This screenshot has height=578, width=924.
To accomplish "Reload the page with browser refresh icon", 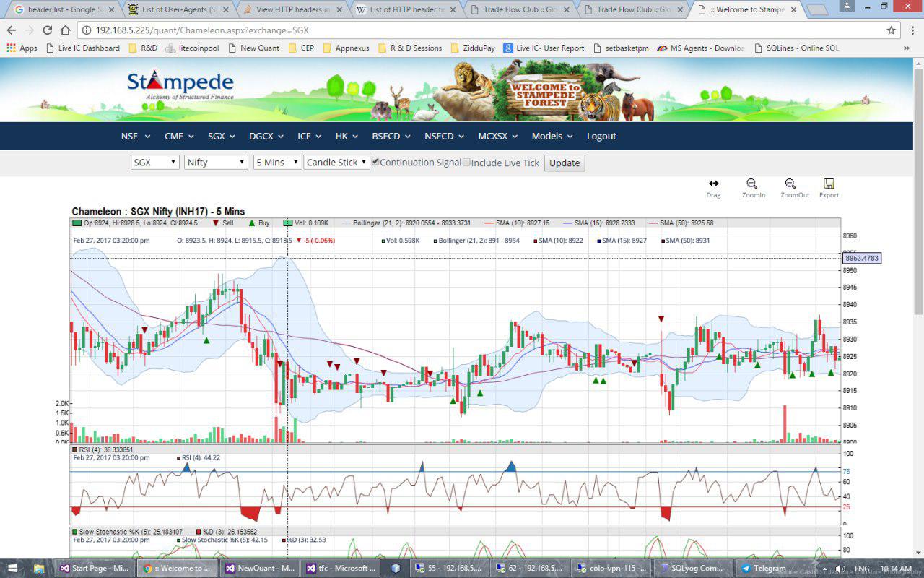I will (48, 30).
